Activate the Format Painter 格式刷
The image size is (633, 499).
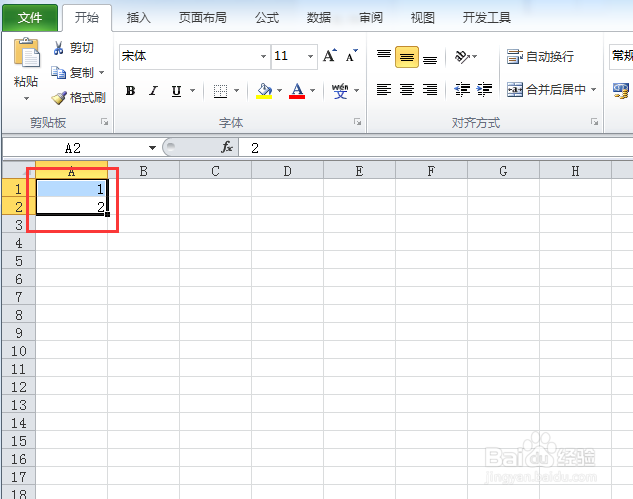tap(78, 97)
